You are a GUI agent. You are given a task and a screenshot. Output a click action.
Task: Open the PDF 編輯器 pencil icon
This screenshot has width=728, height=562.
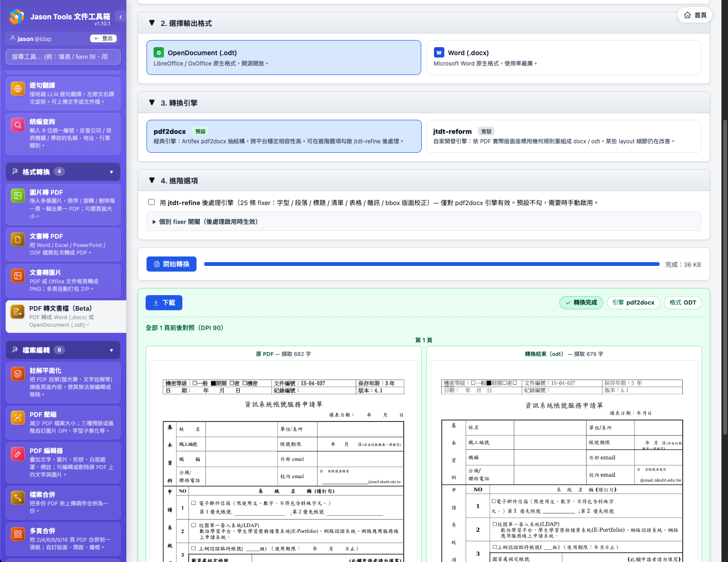18,454
